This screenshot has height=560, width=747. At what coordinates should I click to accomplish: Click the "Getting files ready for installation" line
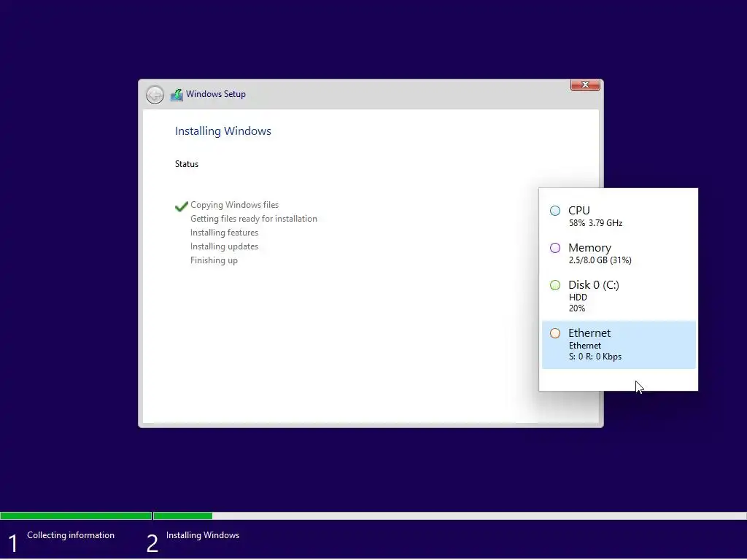tap(253, 219)
